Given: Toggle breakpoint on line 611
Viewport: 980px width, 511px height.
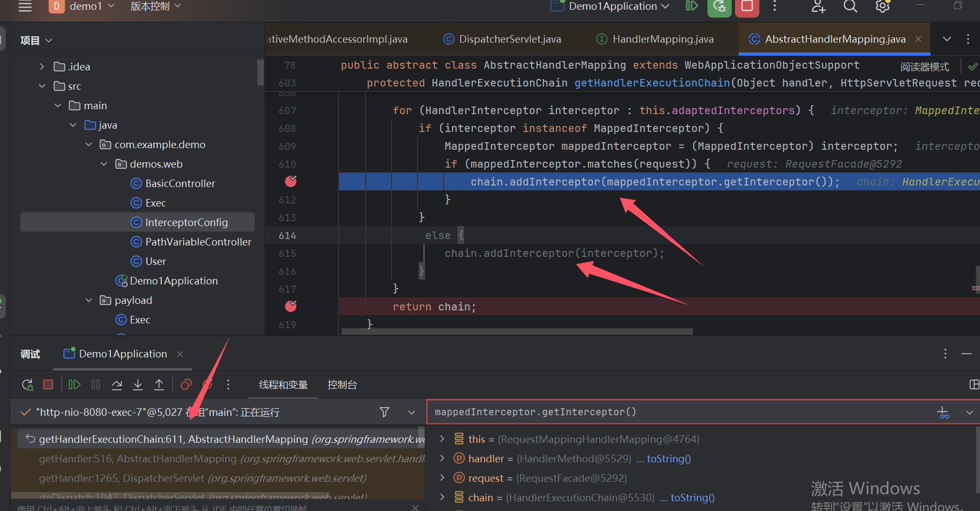Looking at the screenshot, I should tap(291, 182).
